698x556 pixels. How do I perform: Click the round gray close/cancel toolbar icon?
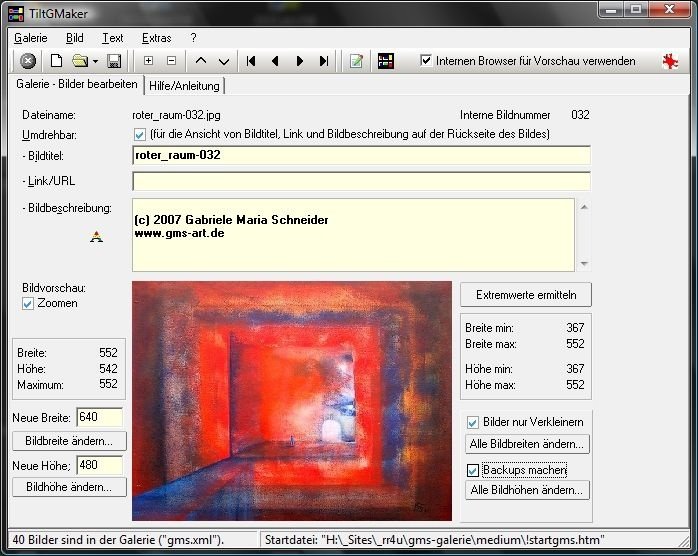click(x=28, y=61)
